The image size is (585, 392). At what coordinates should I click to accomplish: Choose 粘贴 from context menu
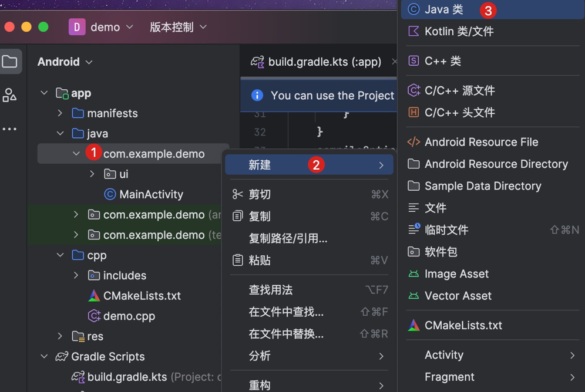point(309,260)
